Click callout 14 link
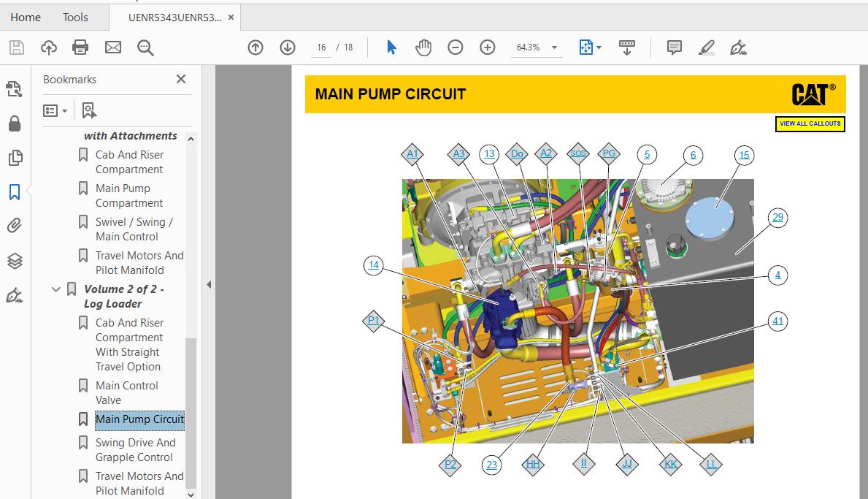Screen dimensions: 868x499 [374, 264]
